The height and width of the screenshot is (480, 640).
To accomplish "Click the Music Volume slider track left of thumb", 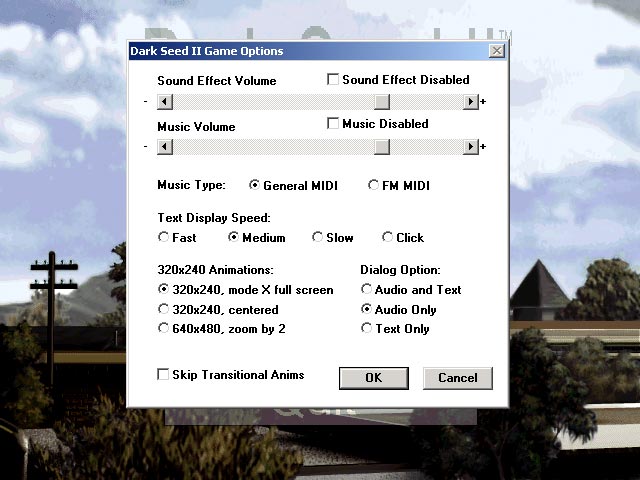I will (x=273, y=147).
